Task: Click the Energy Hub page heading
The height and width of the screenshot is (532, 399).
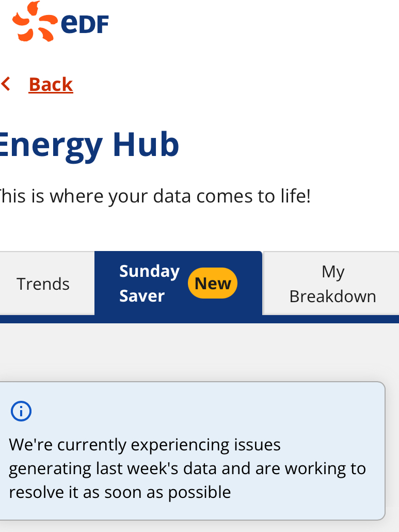Action: tap(89, 145)
